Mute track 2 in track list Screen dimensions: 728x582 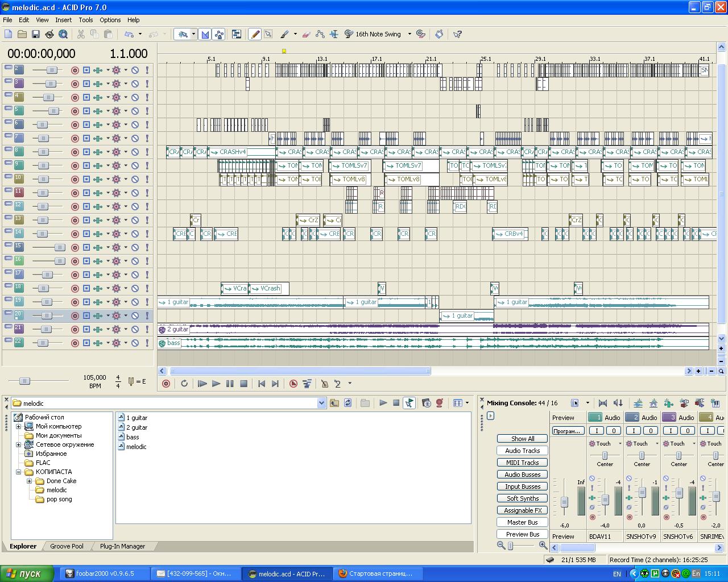coord(135,70)
